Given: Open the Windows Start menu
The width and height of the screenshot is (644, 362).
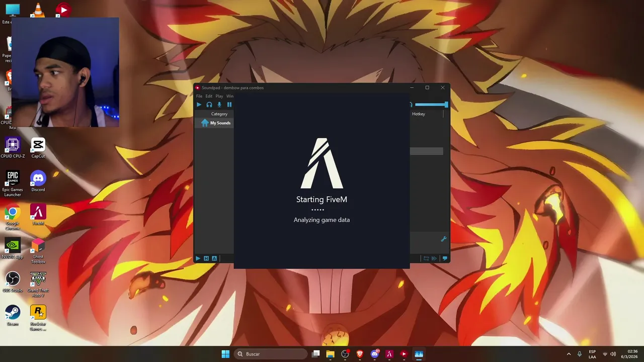Looking at the screenshot, I should click(x=225, y=354).
